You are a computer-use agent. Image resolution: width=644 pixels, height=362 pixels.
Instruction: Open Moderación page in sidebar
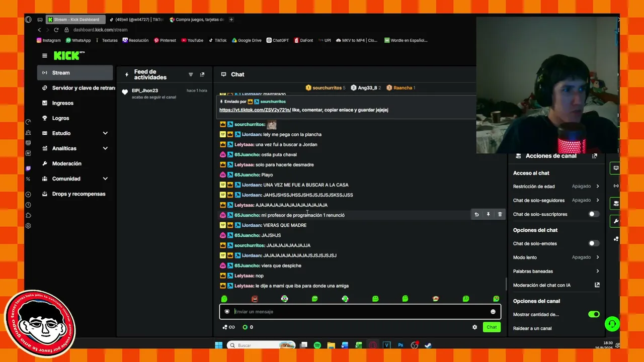point(75,163)
